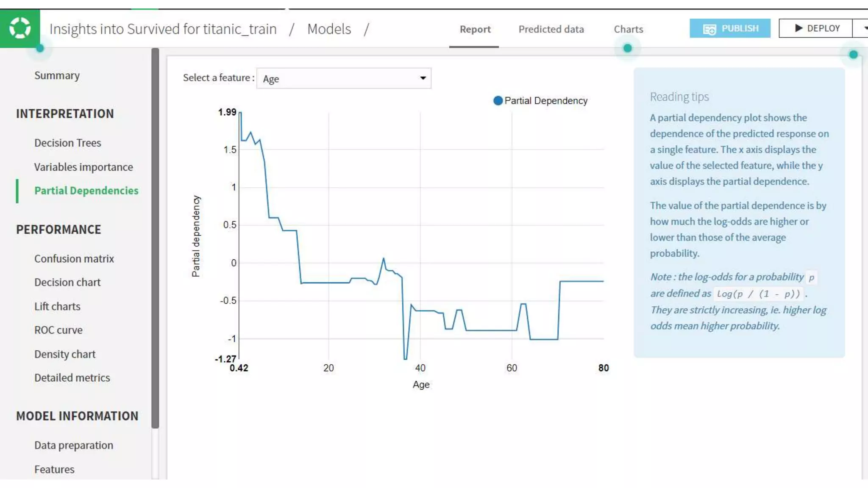Click the sidebar vertical scrollbar
Viewport: 868px width, 488px height.
(x=155, y=237)
